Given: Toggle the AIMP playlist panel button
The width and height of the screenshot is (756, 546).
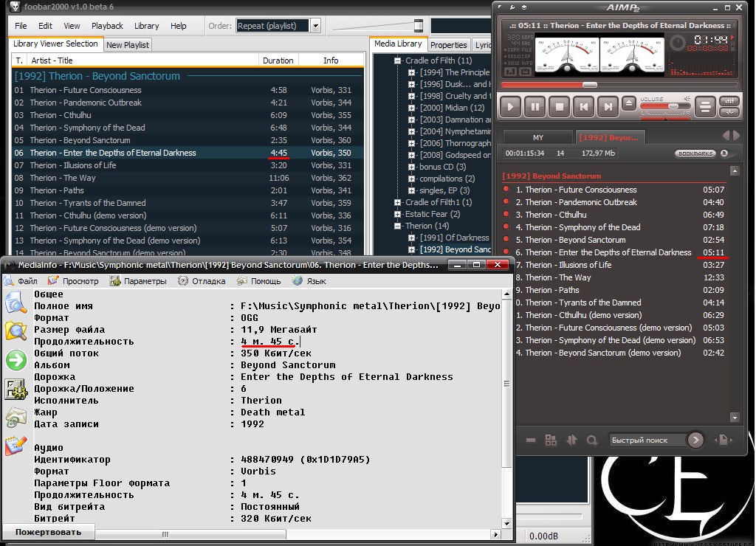Looking at the screenshot, I should point(705,107).
